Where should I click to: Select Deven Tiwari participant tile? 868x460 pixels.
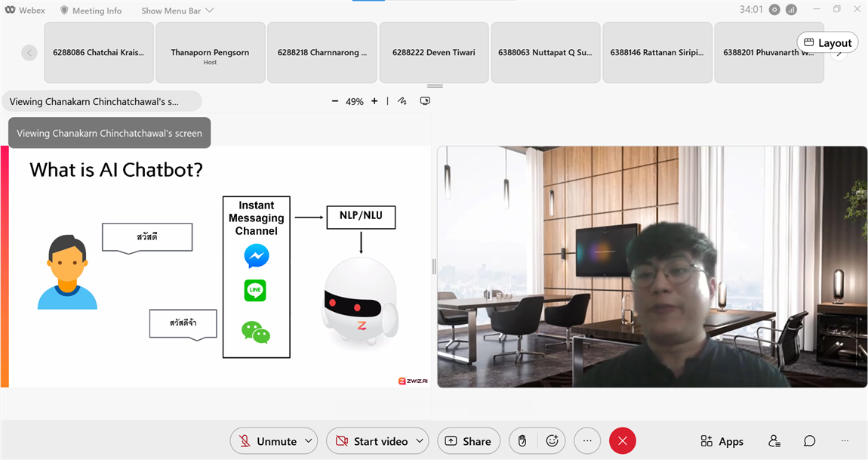click(434, 52)
